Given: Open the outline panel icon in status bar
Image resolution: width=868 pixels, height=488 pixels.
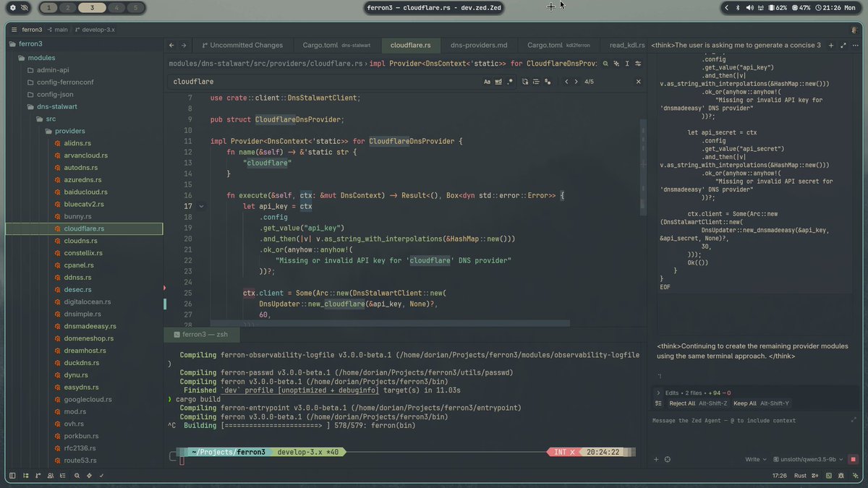Looking at the screenshot, I should [x=62, y=475].
